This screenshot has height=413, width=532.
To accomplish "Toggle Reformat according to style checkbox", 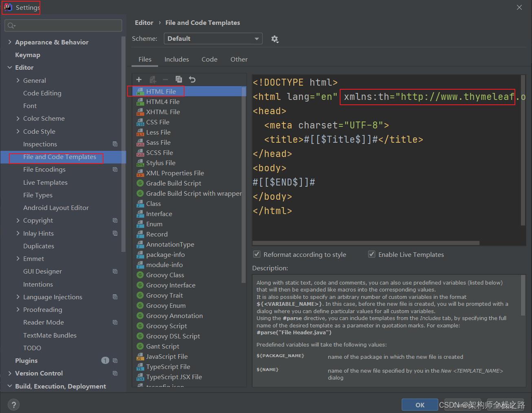I will pyautogui.click(x=257, y=254).
